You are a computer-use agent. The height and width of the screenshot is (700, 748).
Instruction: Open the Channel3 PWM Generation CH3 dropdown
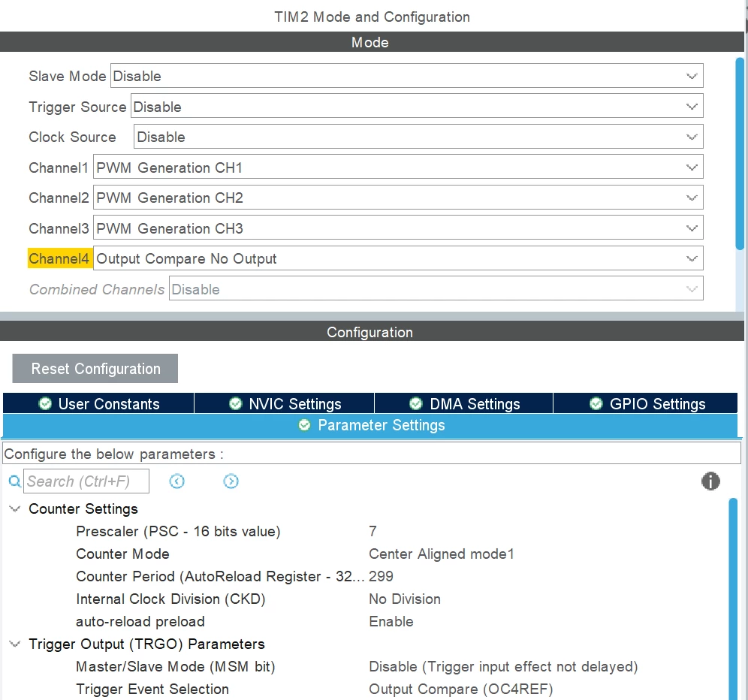pyautogui.click(x=398, y=228)
